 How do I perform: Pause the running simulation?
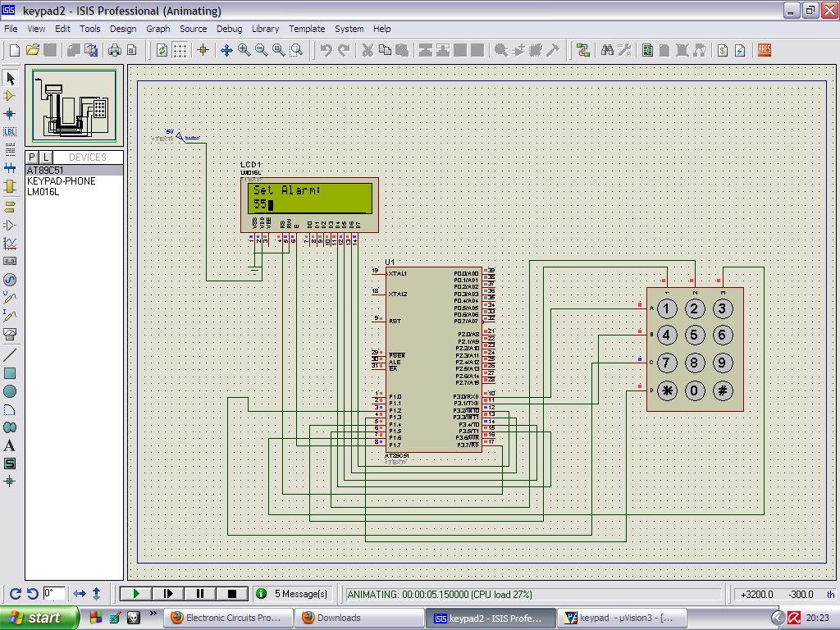(x=199, y=593)
